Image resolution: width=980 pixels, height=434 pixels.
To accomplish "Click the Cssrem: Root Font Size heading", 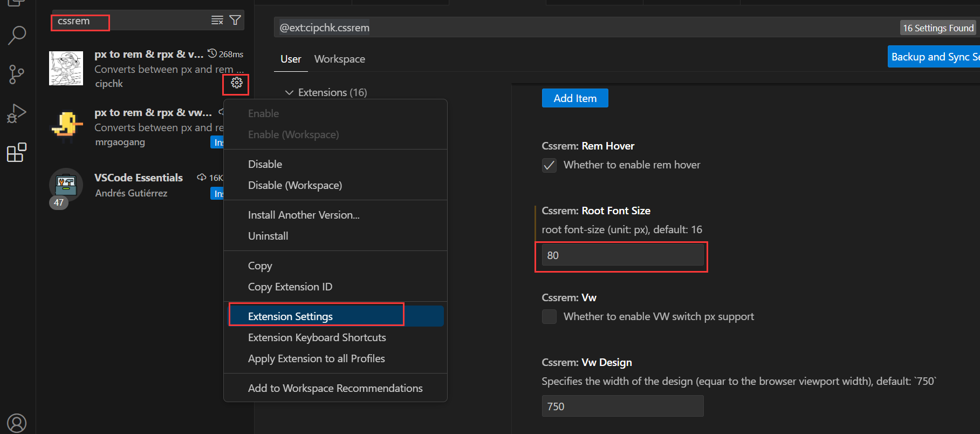I will click(x=596, y=211).
